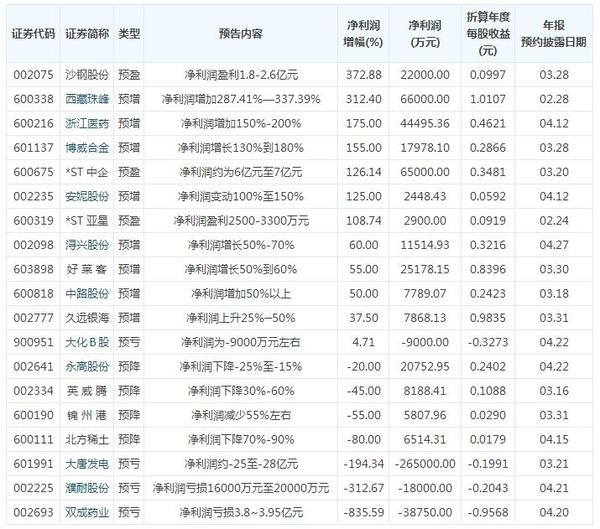Select stock code 002225

click(x=33, y=488)
